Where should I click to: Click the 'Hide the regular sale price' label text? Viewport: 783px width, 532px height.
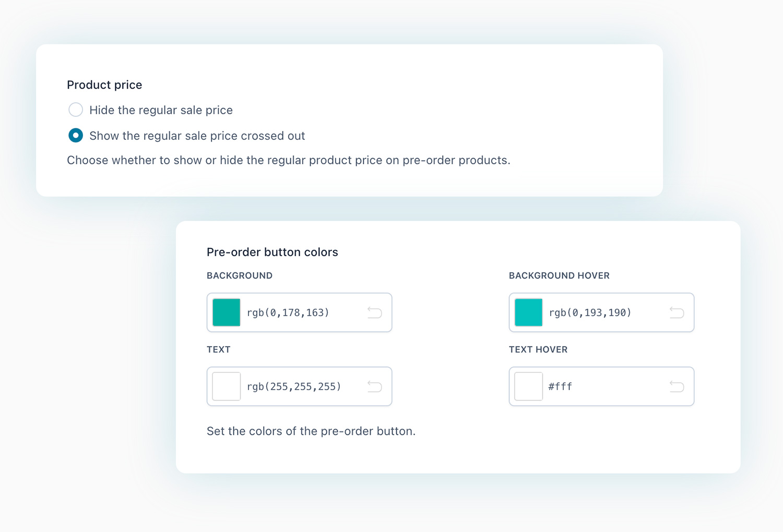coord(161,110)
